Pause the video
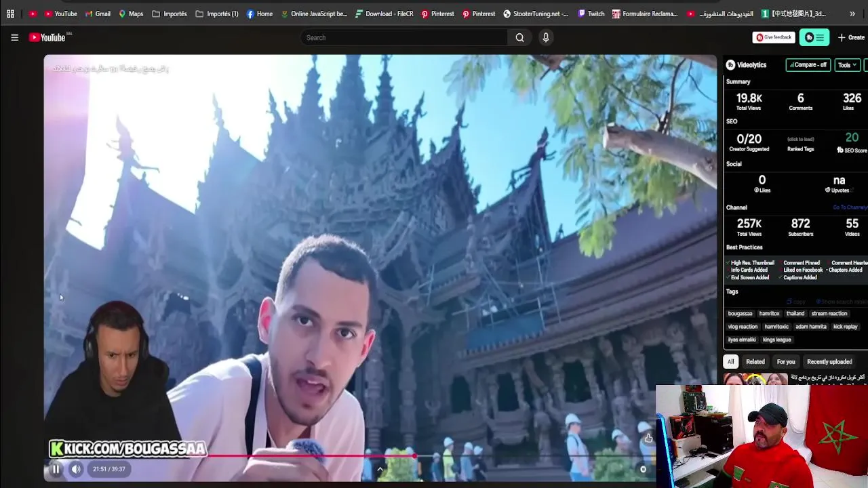This screenshot has height=488, width=868. [56, 469]
